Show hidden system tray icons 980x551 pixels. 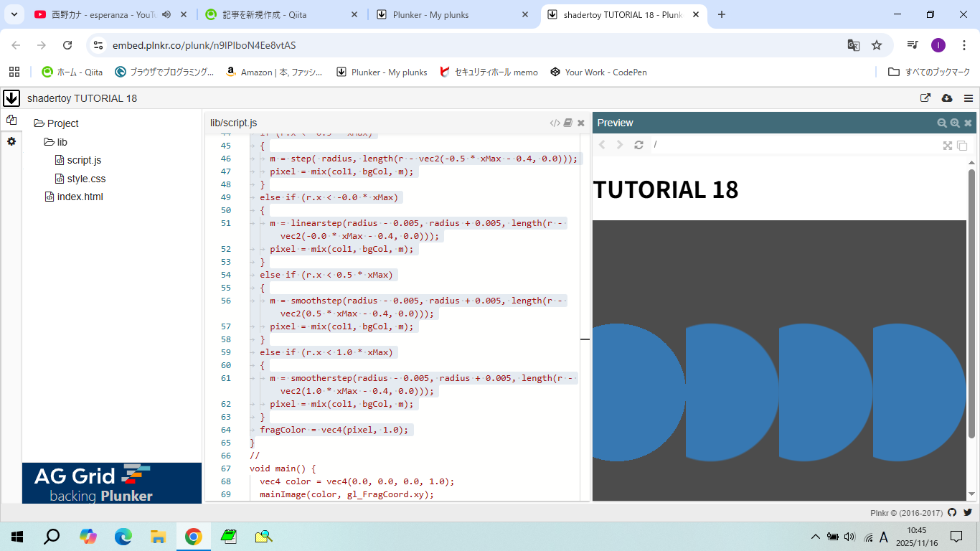point(815,536)
